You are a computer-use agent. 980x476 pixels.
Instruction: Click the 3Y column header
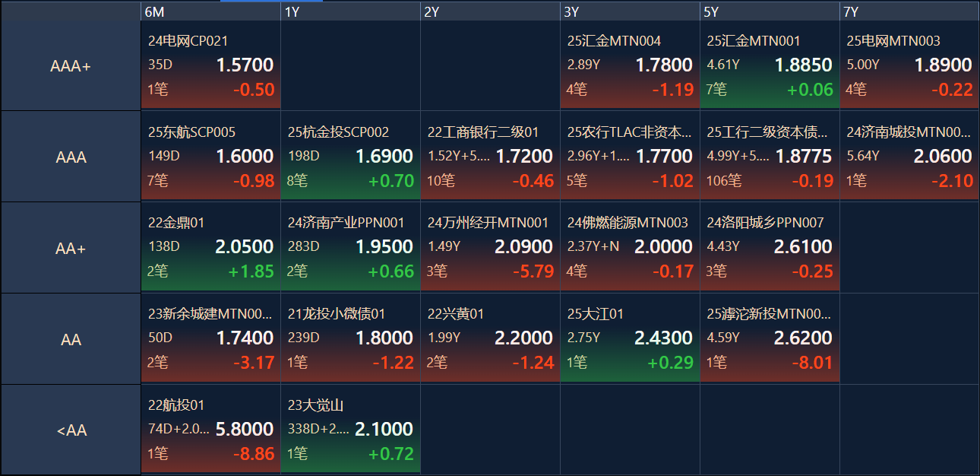(x=631, y=11)
